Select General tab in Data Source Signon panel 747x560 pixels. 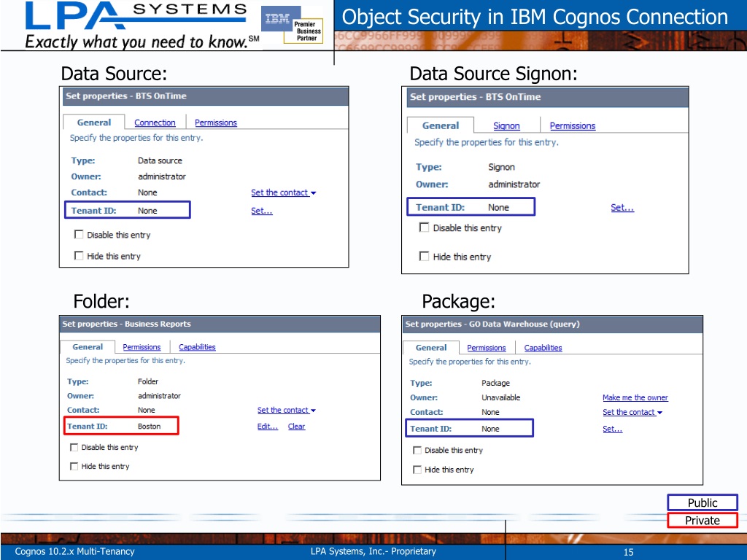pos(441,125)
